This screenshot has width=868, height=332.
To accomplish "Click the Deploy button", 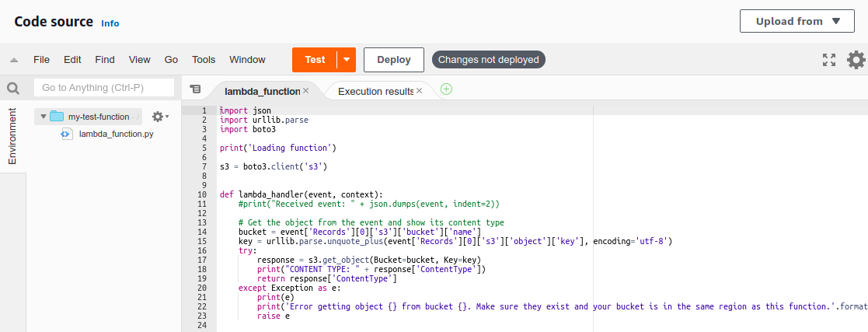I will (x=393, y=60).
